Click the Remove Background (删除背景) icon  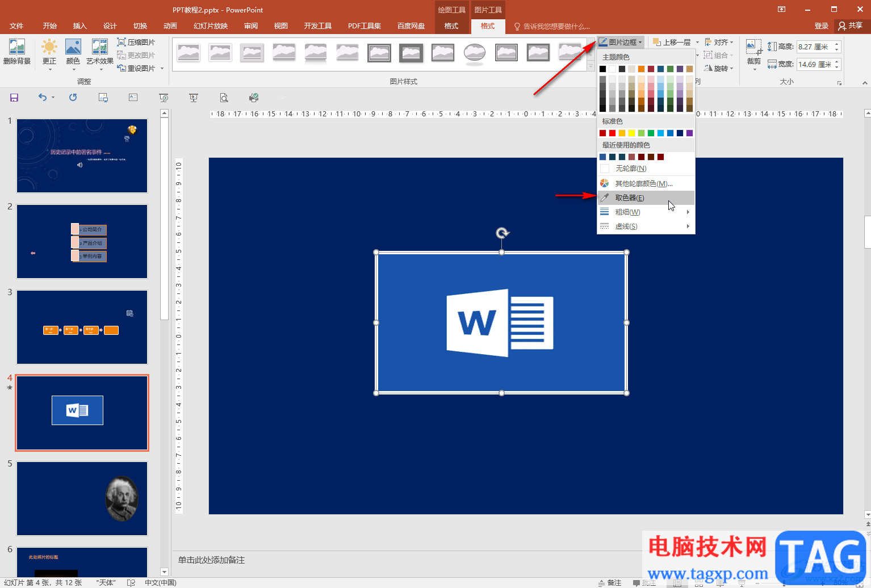[x=17, y=52]
